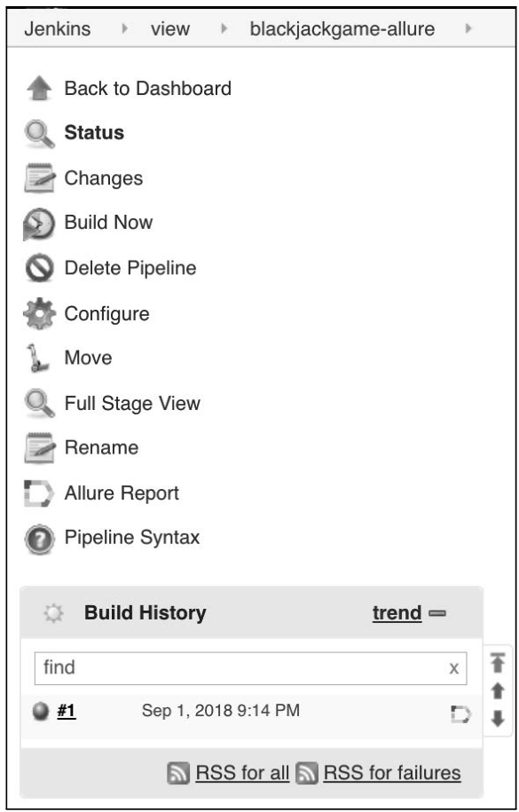Screen dimensions: 519x812
Task: Click the Move hand-truck icon
Action: point(38,359)
